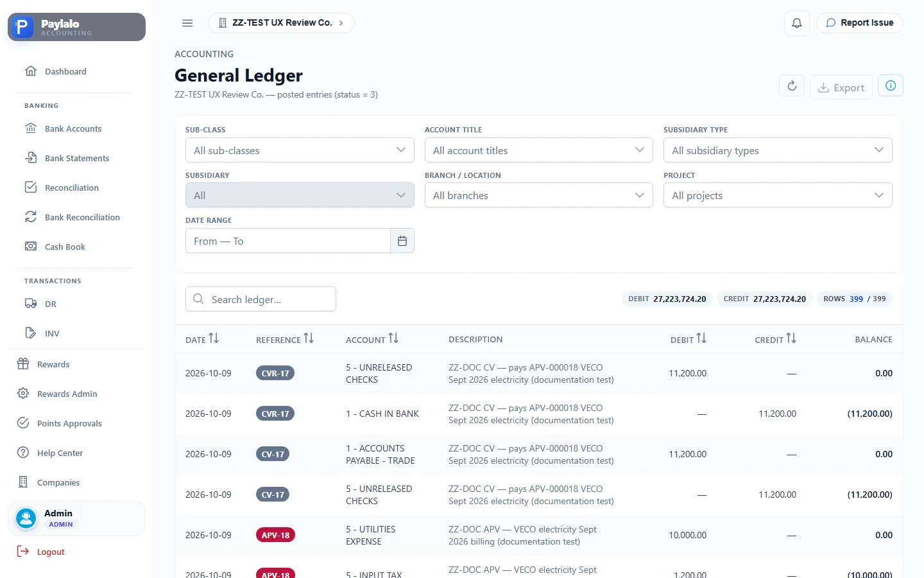Click the CV-17 badge for Accounts Payable
924x578 pixels.
(273, 454)
